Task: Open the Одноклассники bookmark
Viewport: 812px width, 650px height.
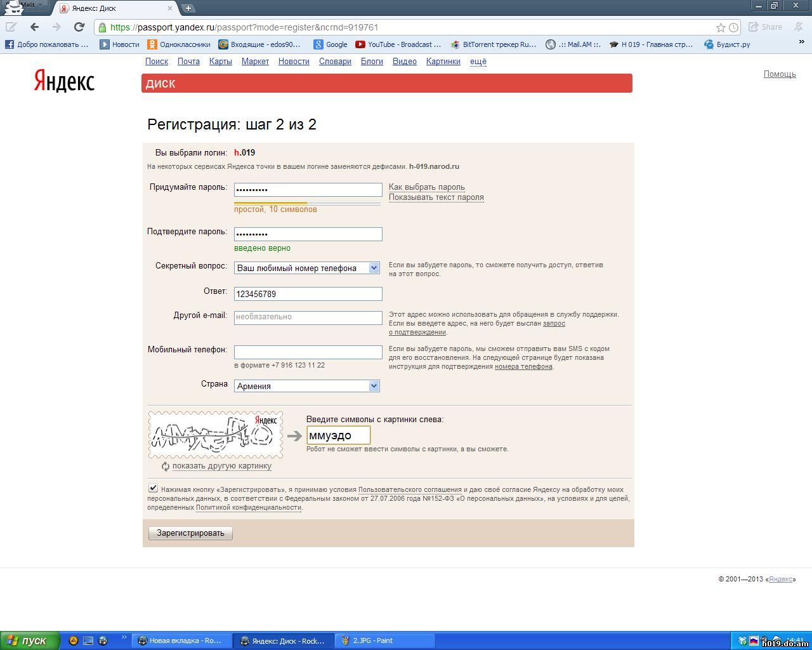Action: pos(179,44)
